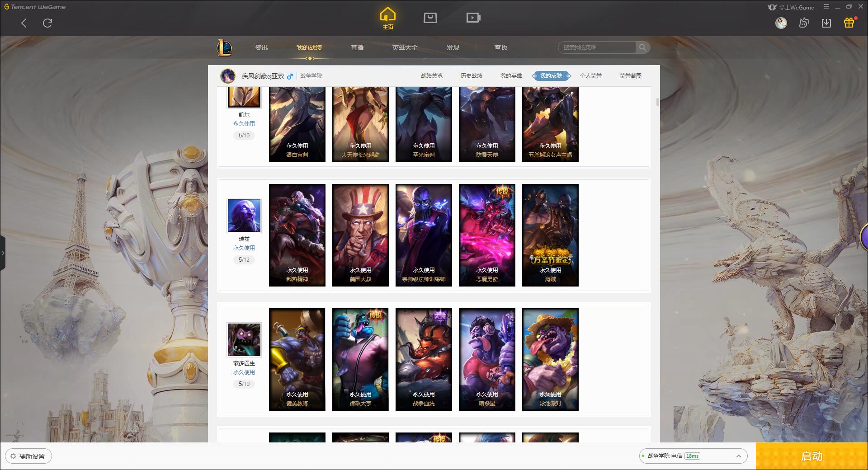Open the messages speaker icon
868x470 pixels.
pos(804,23)
